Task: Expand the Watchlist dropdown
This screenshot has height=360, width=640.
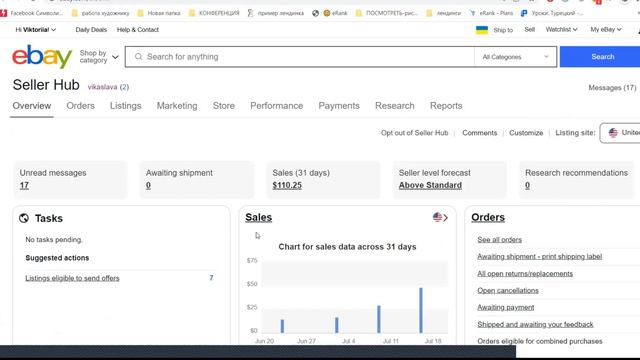Action: [x=561, y=29]
